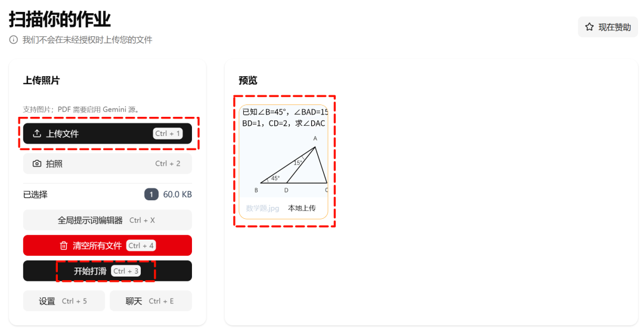This screenshot has width=644, height=332.
Task: Click the trash can icon in 清空所有文件
Action: click(64, 246)
